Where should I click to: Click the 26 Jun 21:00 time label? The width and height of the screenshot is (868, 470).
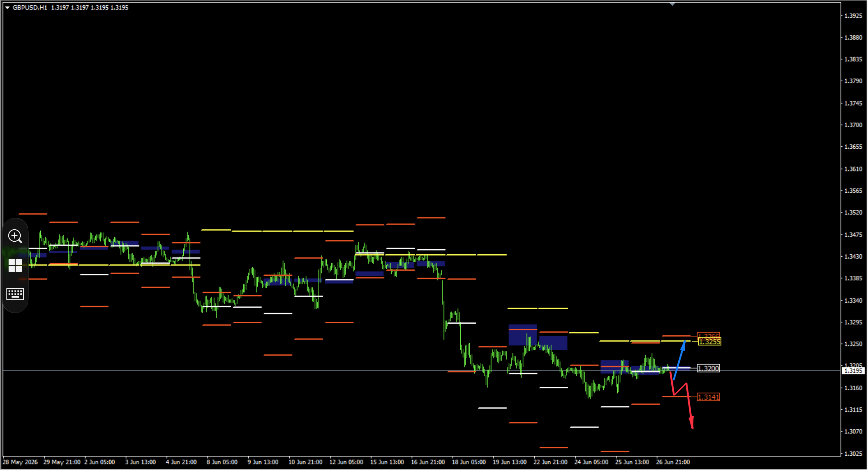point(673,462)
